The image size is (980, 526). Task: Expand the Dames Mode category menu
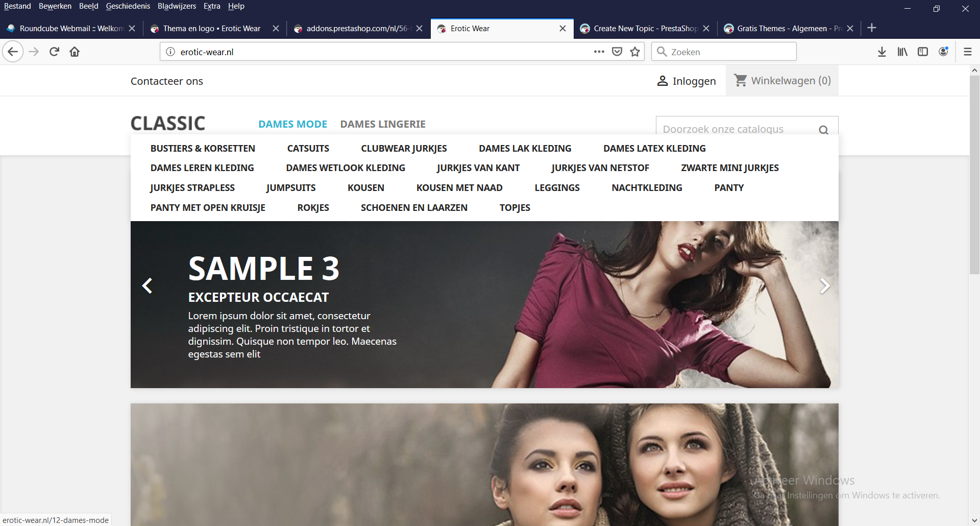(292, 124)
